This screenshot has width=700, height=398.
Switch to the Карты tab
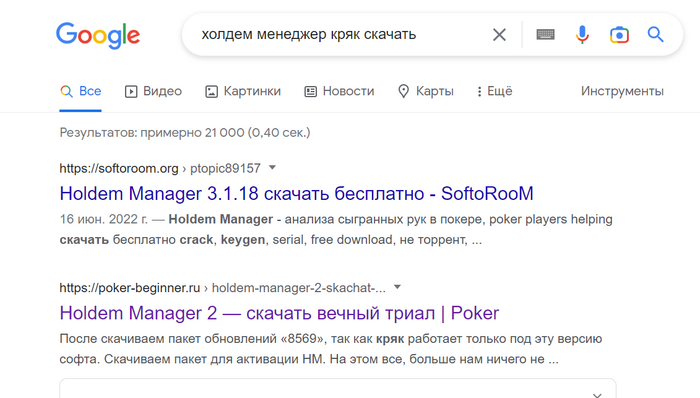point(425,91)
